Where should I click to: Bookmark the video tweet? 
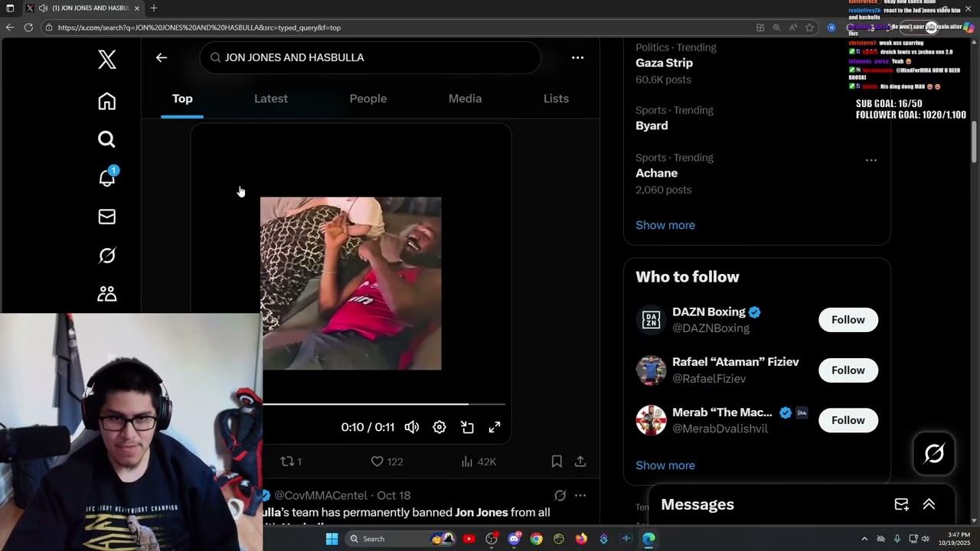coord(557,461)
